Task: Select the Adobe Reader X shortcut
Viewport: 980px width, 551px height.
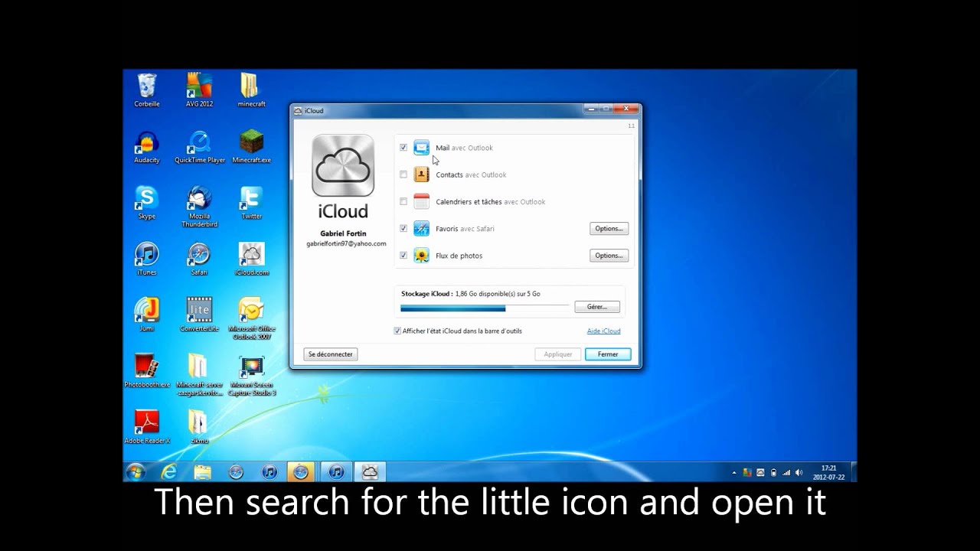Action: [146, 427]
